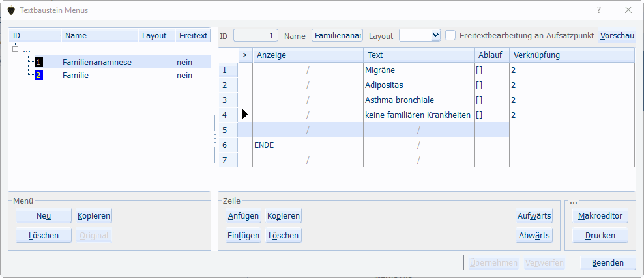Click the Verknüpfung column header
The height and width of the screenshot is (278, 644).
click(572, 55)
